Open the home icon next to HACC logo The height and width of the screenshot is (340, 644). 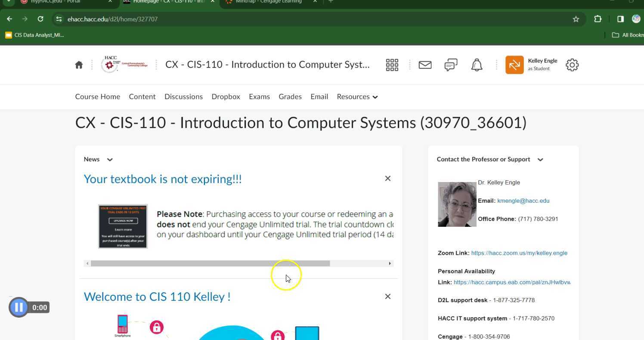(79, 65)
